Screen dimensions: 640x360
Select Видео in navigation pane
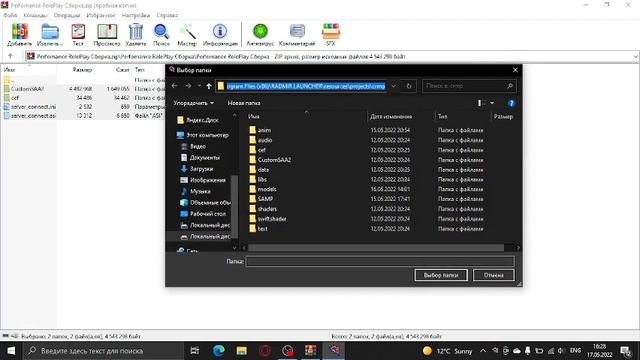(198, 146)
